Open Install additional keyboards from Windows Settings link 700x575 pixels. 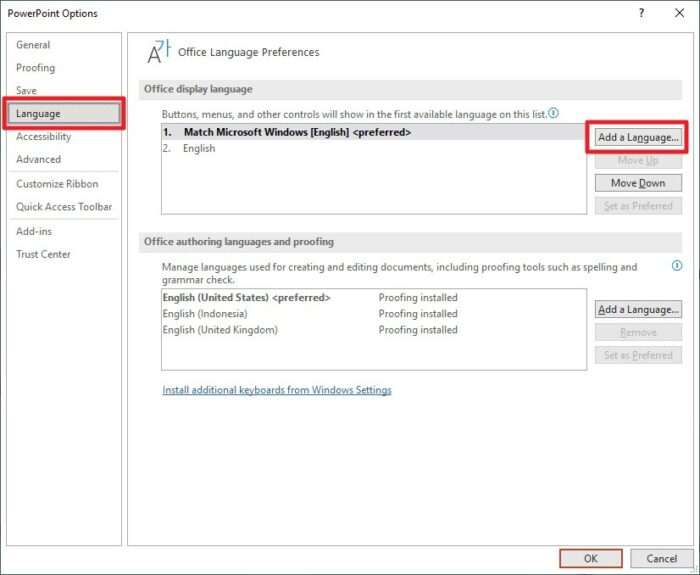pyautogui.click(x=277, y=390)
